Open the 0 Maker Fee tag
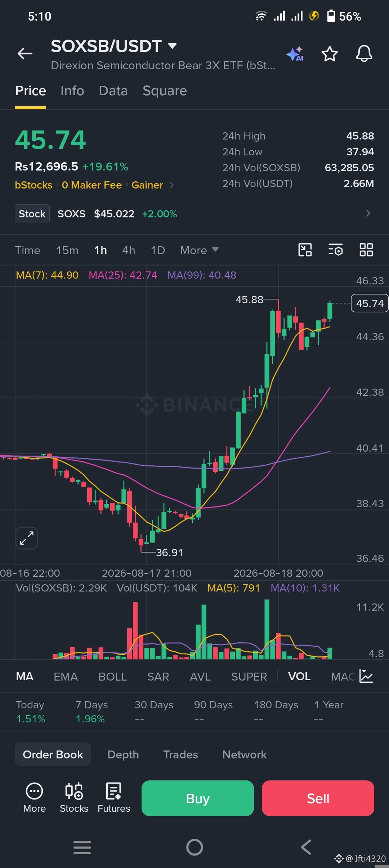 (x=92, y=185)
